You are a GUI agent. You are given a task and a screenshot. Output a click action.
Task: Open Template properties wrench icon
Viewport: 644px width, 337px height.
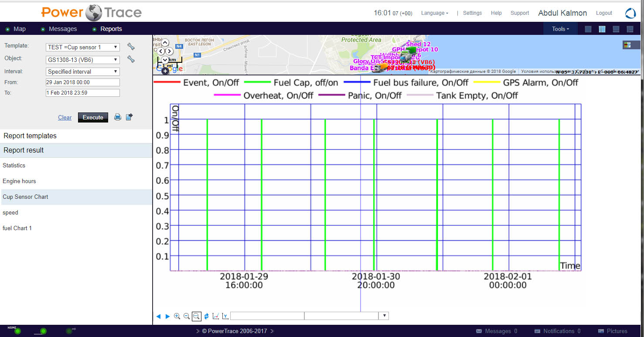pos(131,47)
